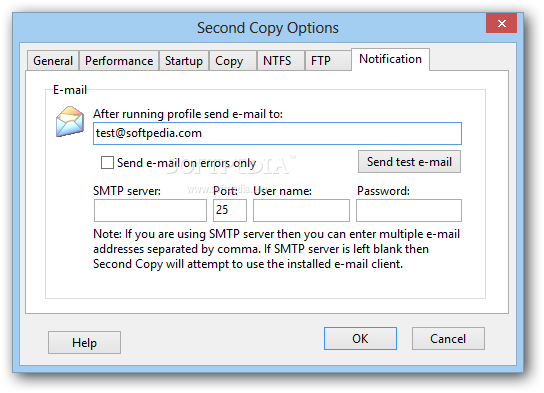The height and width of the screenshot is (393, 544).
Task: Click the Second Copy Options title bar
Action: 267,28
